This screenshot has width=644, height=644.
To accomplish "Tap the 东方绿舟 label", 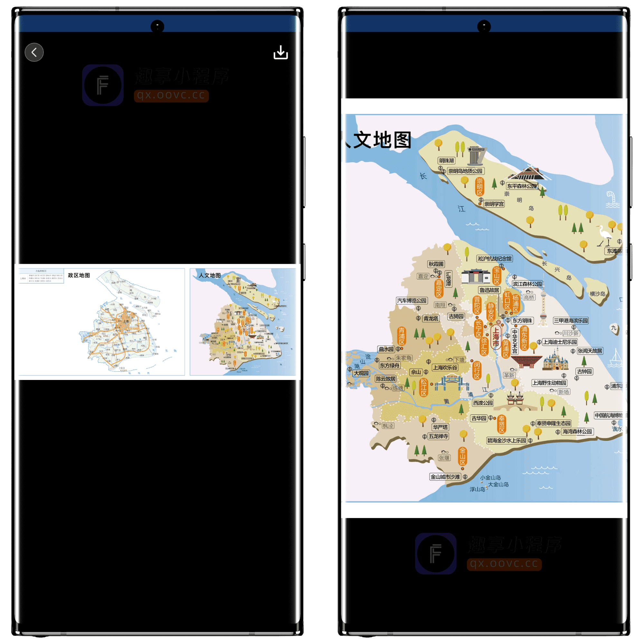I will 390,366.
